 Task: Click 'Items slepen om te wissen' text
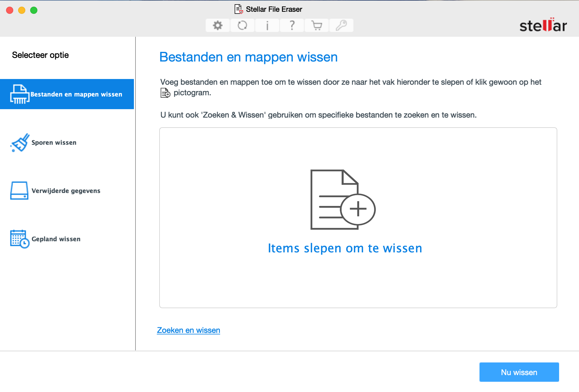(345, 248)
